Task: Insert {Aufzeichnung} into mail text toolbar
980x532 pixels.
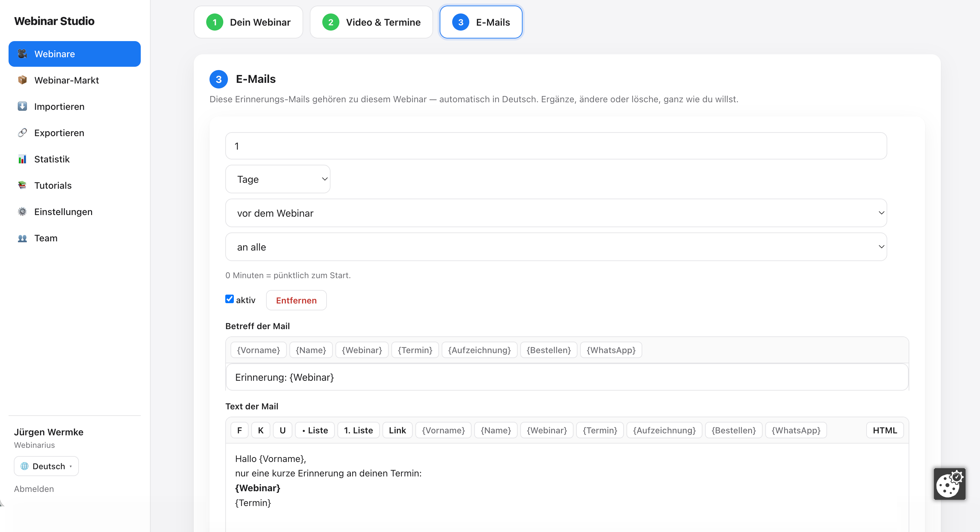Action: tap(664, 430)
